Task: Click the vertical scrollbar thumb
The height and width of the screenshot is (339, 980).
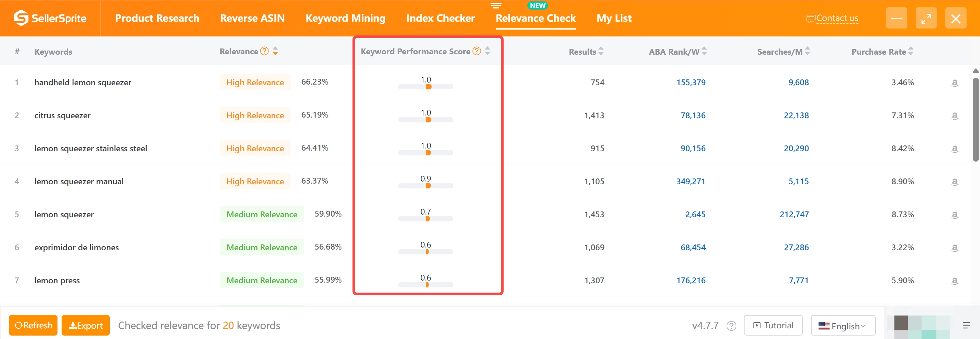Action: point(976,120)
